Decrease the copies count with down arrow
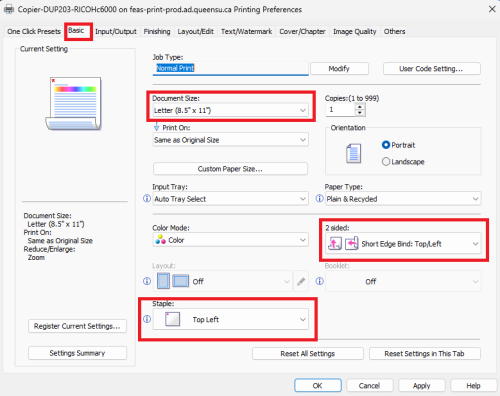The height and width of the screenshot is (396, 500). click(x=360, y=113)
